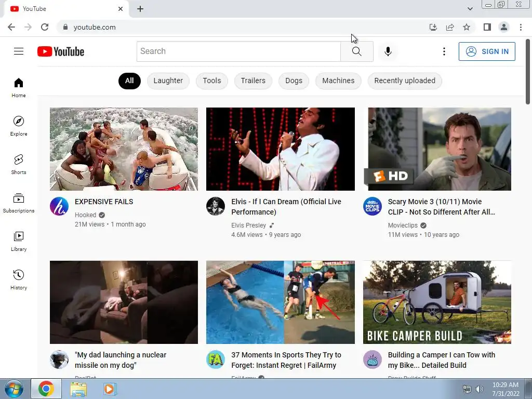Viewport: 532px width, 399px height.
Task: Select the Dogs filter chip
Action: (294, 81)
